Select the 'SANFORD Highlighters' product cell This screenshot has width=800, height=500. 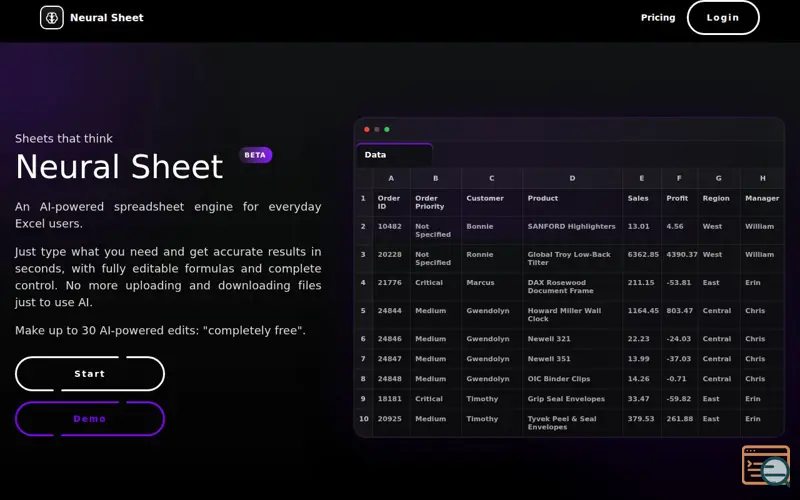coord(572,231)
